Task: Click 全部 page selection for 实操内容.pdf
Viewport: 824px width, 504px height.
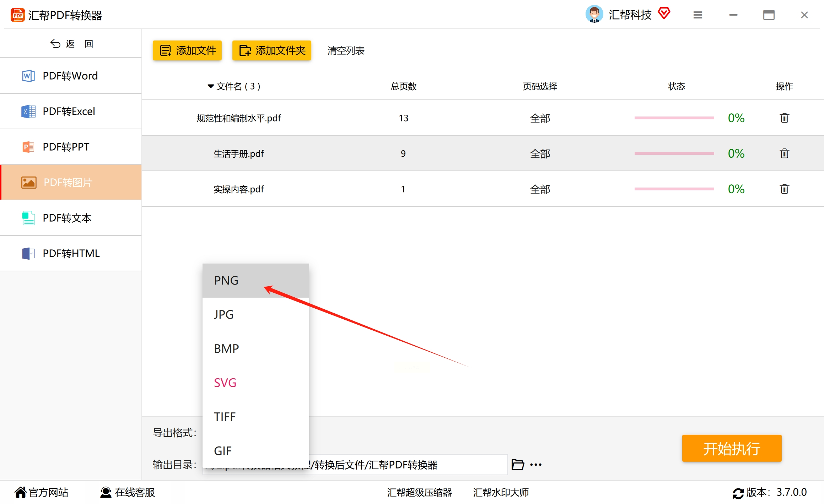Action: click(x=540, y=189)
